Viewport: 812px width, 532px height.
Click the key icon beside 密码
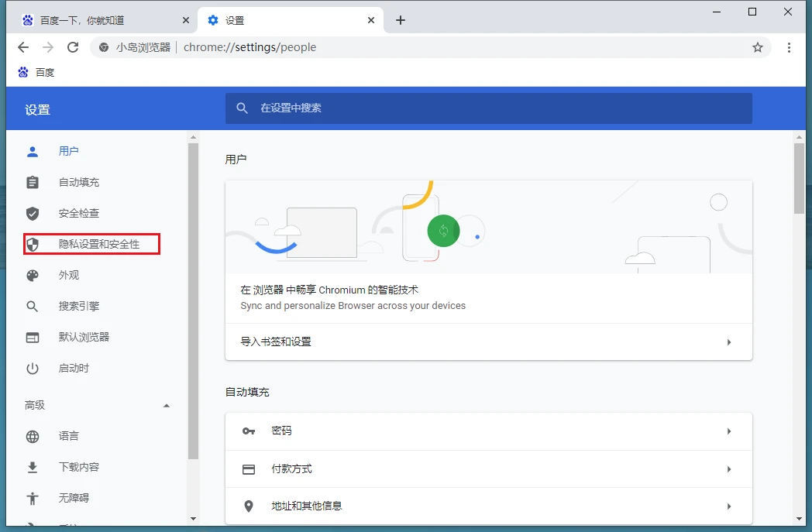pyautogui.click(x=249, y=431)
